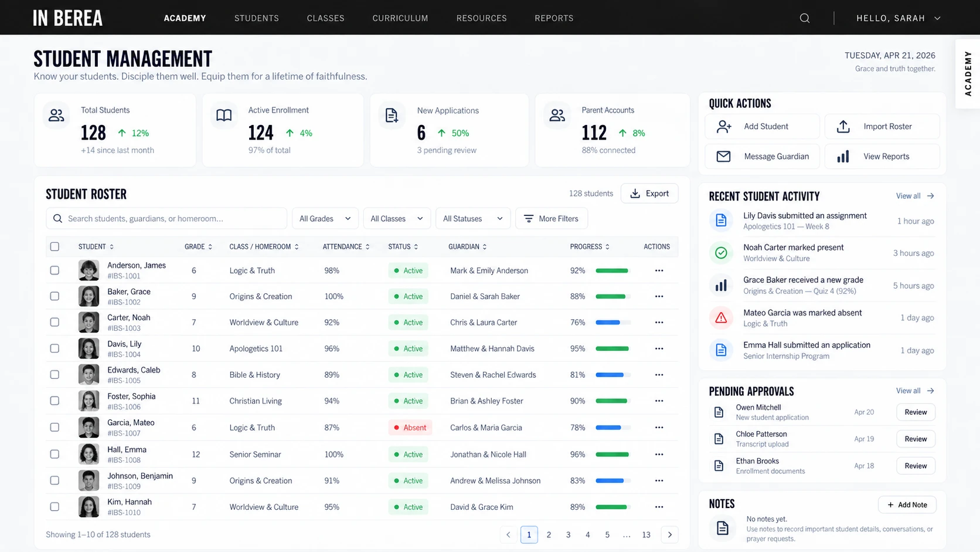Click progress bar for Edwards, Caleb
Image resolution: width=980 pixels, height=552 pixels.
pyautogui.click(x=613, y=375)
